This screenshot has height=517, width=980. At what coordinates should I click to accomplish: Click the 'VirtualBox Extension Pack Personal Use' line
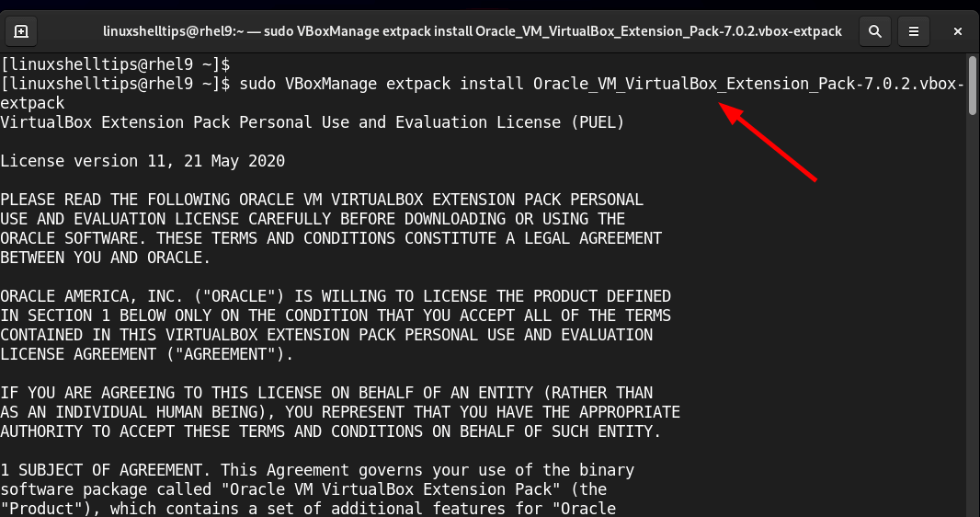312,122
